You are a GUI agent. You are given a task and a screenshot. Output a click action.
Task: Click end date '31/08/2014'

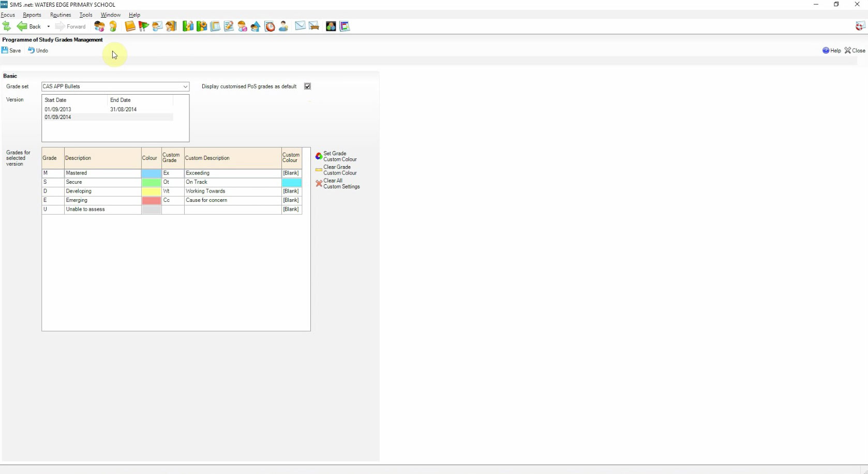point(123,109)
